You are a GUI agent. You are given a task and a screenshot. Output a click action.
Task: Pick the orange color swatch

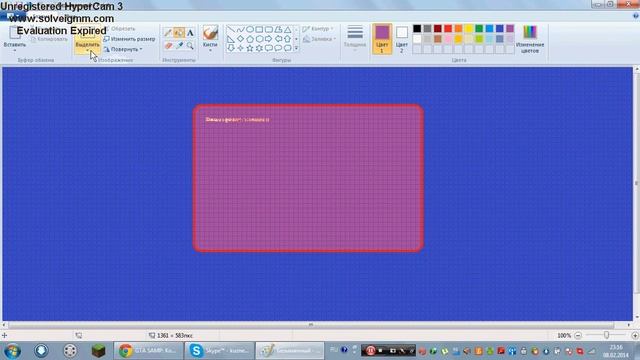458,29
